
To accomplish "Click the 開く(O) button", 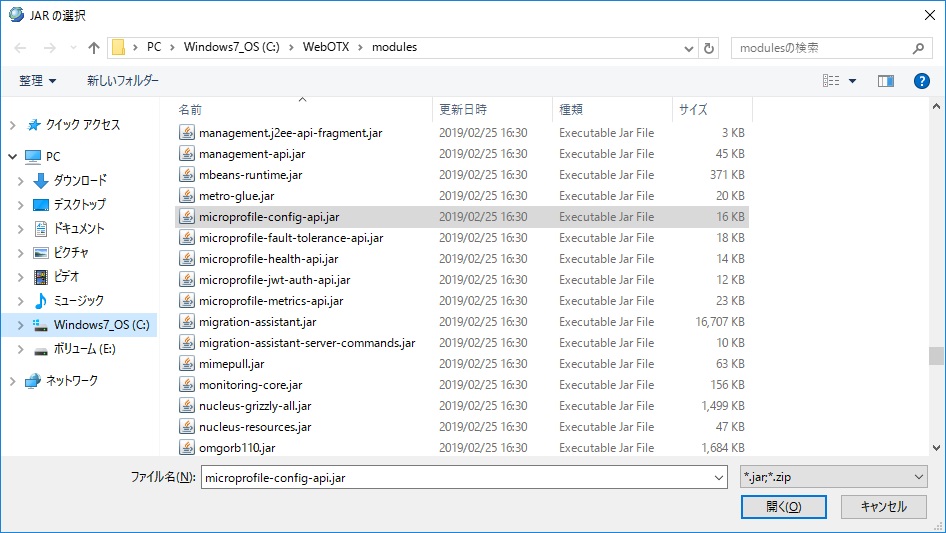I will coord(783,507).
